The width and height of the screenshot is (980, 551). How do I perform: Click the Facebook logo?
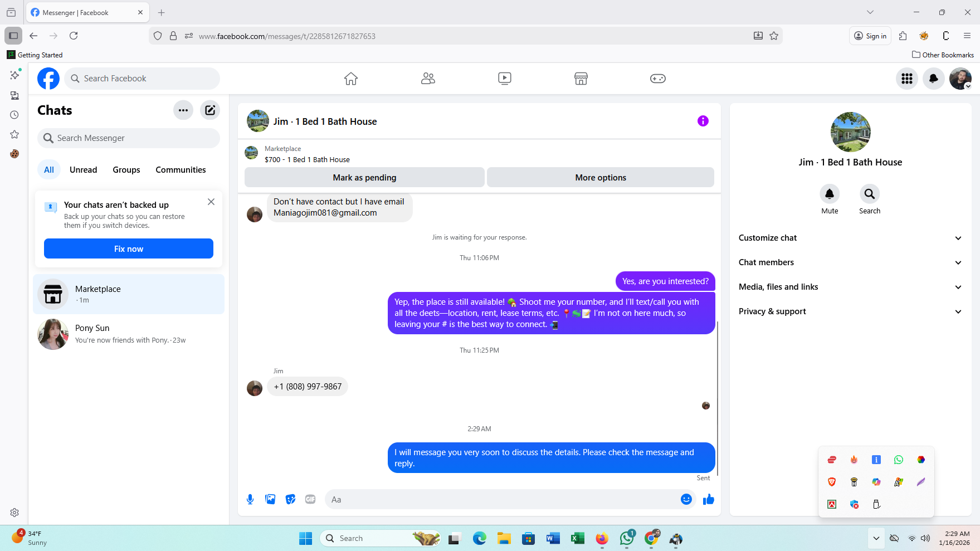(x=48, y=79)
